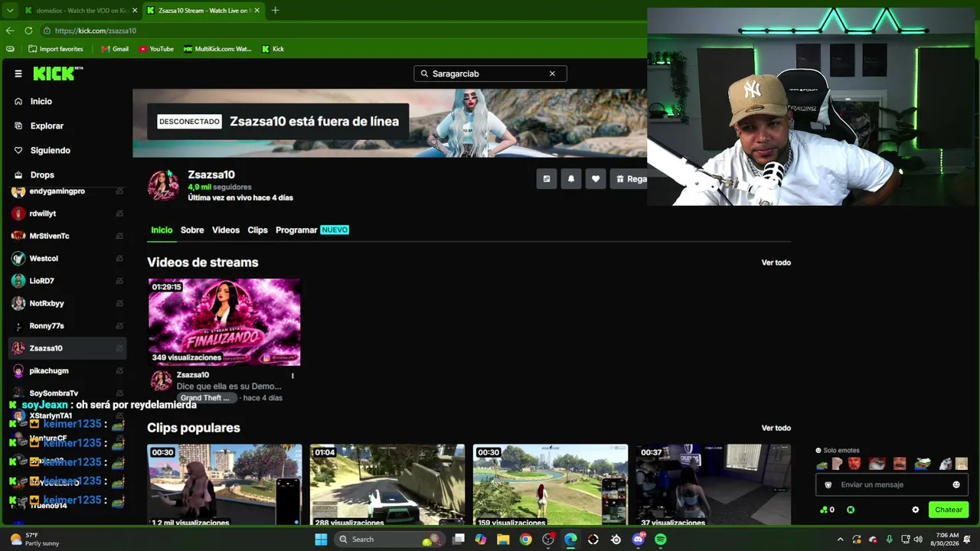
Task: Show hidden system tray icons
Action: (x=840, y=540)
